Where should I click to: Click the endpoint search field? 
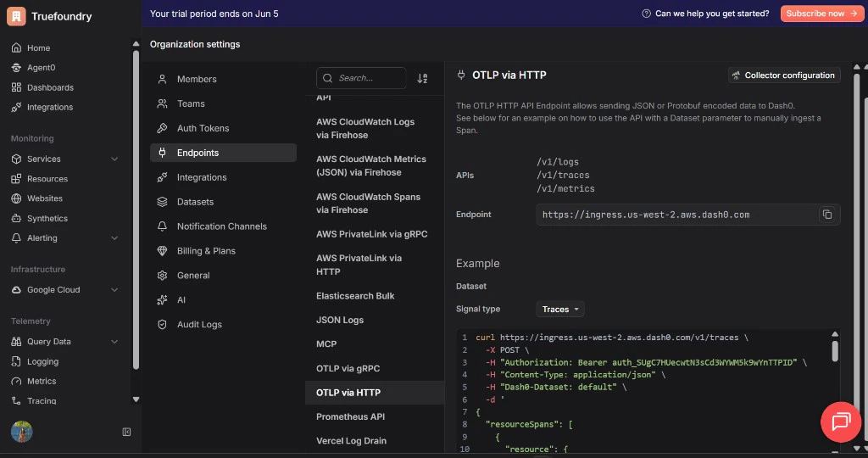361,78
